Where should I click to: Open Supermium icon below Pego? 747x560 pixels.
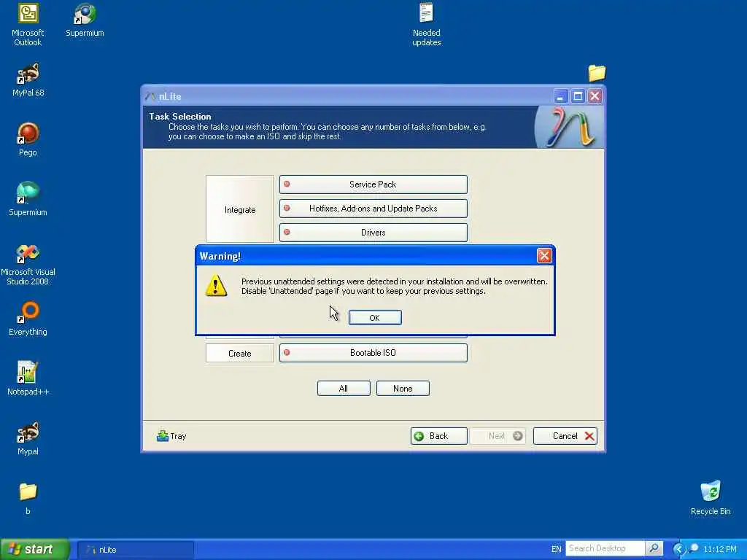pyautogui.click(x=28, y=199)
